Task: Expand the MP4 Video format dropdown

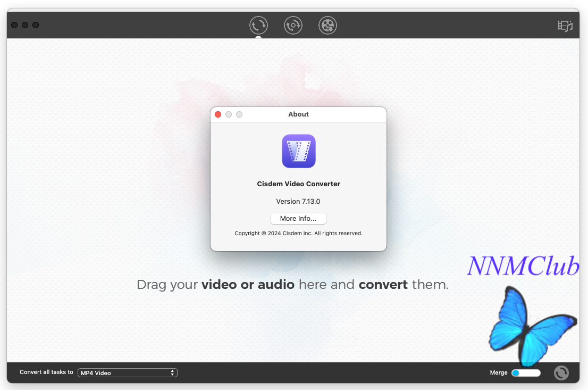Action: pos(128,373)
